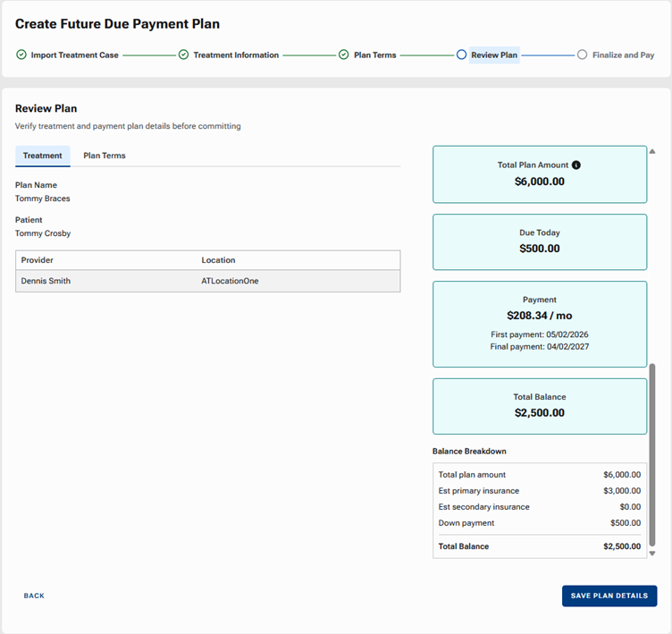Open the Import Treatment Case step label
The height and width of the screenshot is (634, 672).
[74, 55]
